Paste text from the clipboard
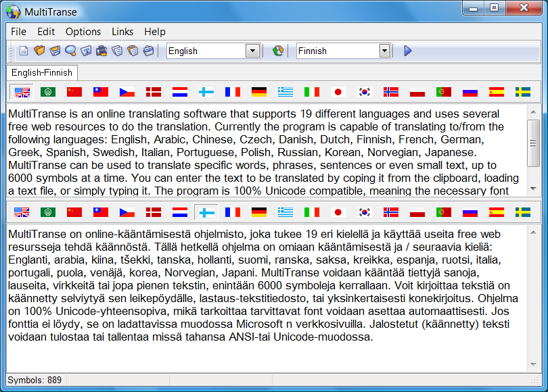 (132, 51)
